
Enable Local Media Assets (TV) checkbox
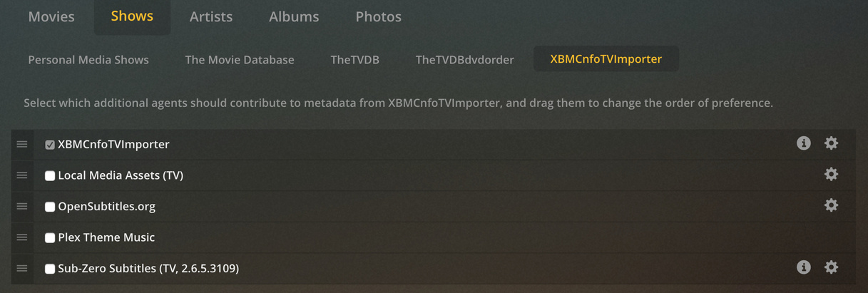tap(50, 175)
